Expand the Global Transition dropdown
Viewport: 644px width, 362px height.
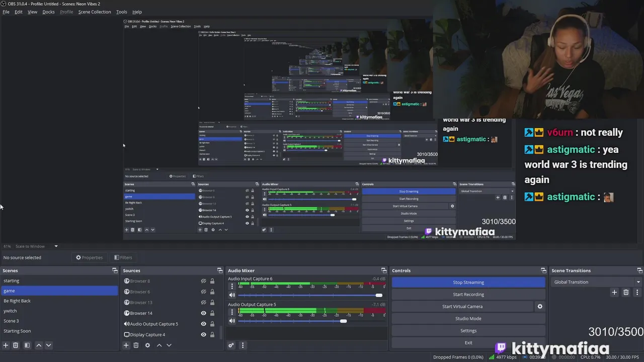(x=596, y=282)
